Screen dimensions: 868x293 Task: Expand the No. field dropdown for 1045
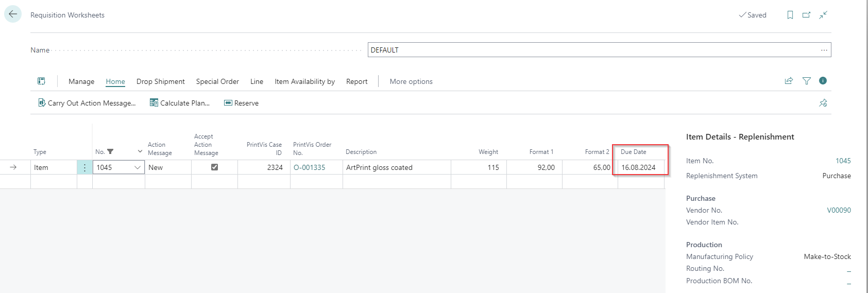point(138,167)
